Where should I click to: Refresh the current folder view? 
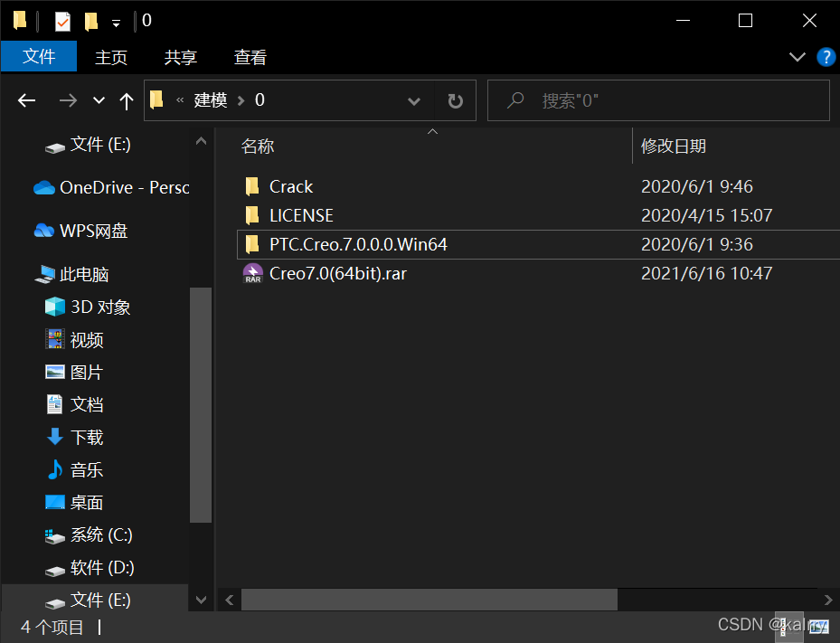point(455,100)
